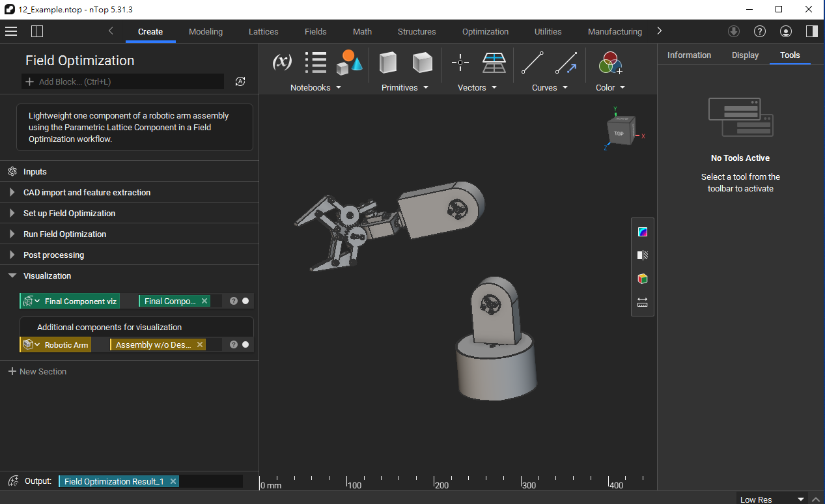Click the measure ruler icon in viewport
The width and height of the screenshot is (825, 504).
(x=643, y=302)
